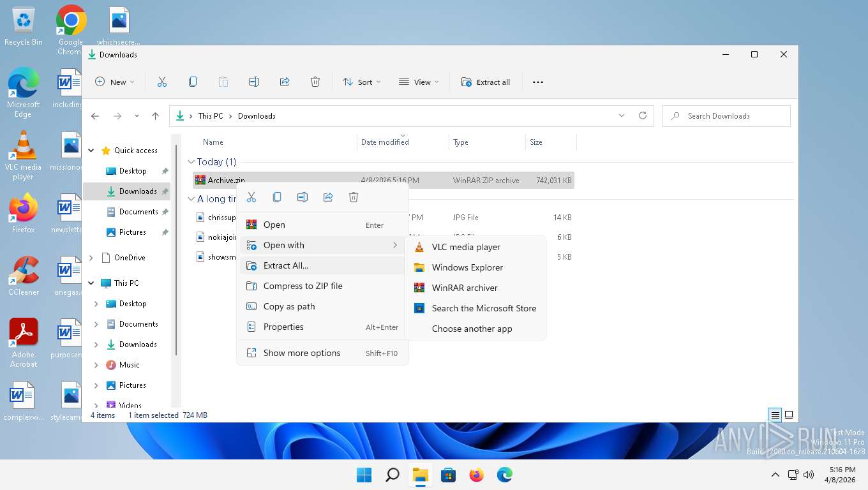Click the Copy icon in the Explorer toolbar
Viewport: 868px width, 490px height.
tap(193, 82)
